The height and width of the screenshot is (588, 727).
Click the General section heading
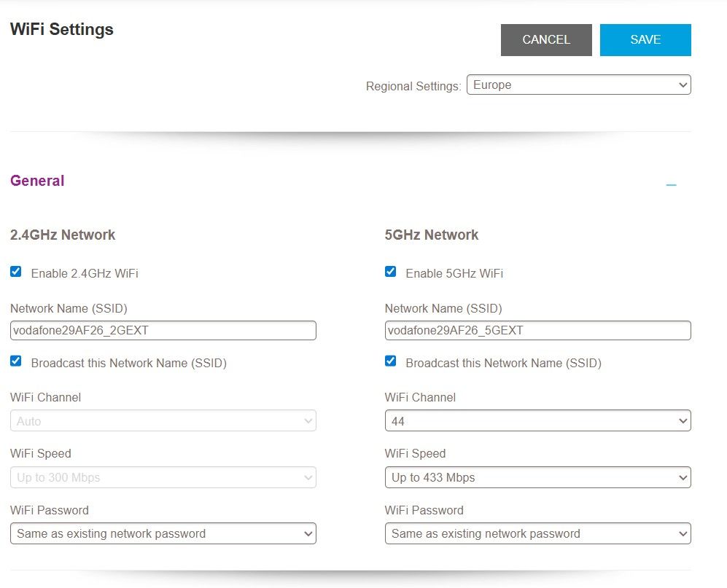37,181
